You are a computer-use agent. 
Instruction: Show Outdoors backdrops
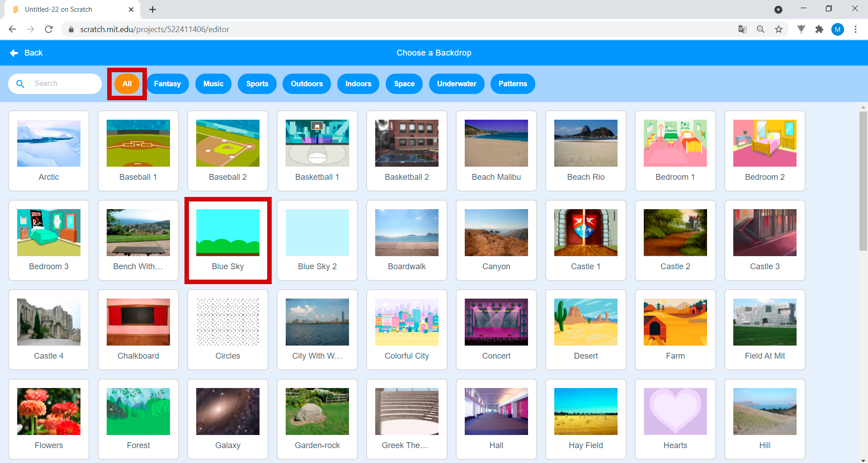point(307,84)
